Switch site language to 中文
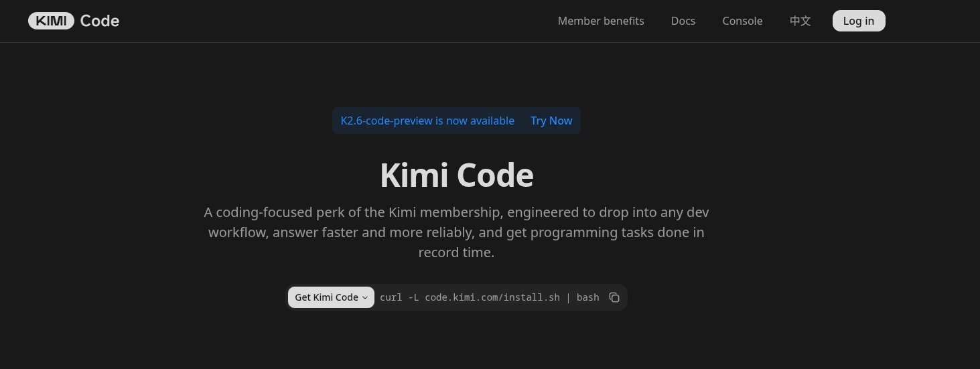 click(800, 21)
